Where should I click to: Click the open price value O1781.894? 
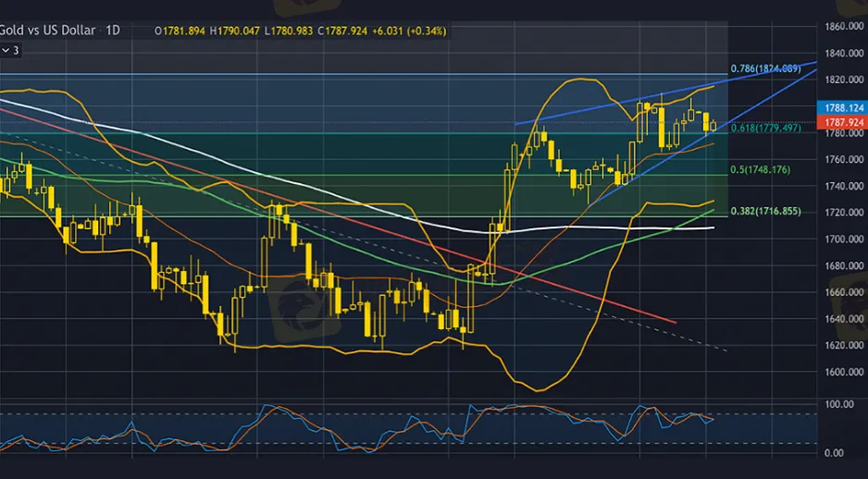pos(182,31)
